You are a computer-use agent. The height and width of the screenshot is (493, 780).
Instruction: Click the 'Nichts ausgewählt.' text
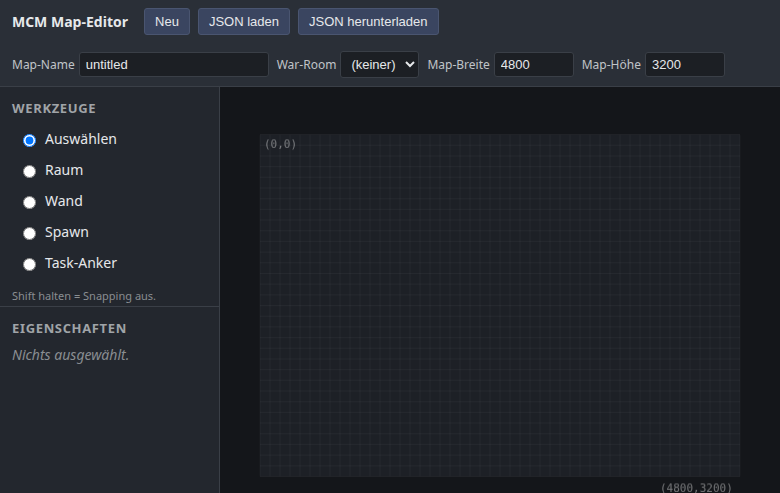pos(71,355)
